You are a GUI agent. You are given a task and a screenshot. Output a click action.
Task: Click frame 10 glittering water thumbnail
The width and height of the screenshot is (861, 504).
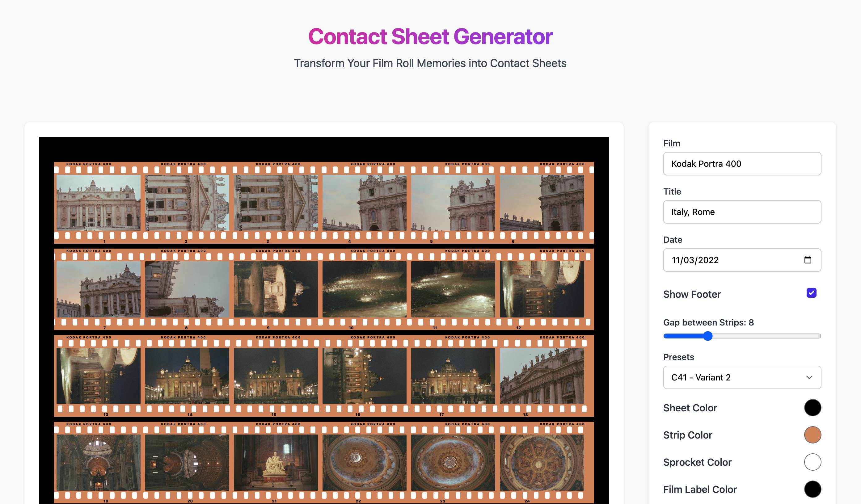tap(364, 289)
